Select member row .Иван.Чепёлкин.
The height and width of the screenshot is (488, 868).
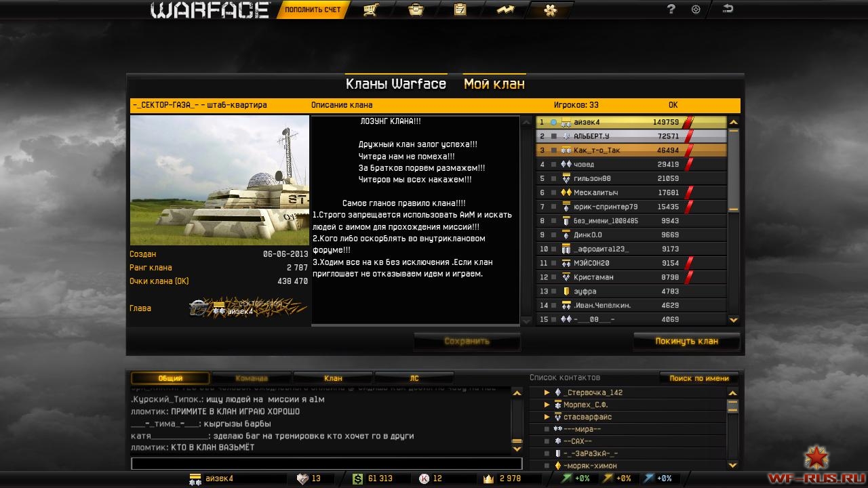click(631, 306)
